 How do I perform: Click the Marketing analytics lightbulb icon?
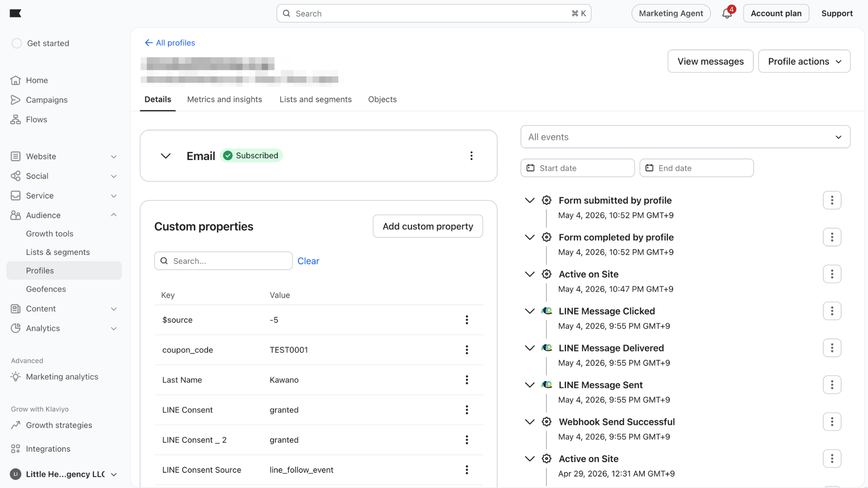[x=15, y=376]
